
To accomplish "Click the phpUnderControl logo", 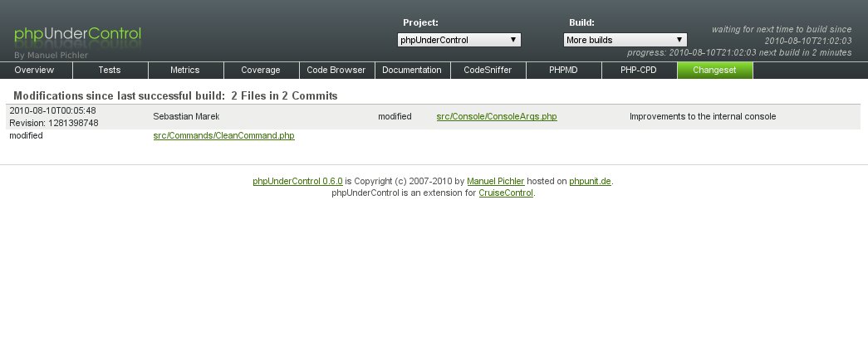I will click(x=77, y=35).
